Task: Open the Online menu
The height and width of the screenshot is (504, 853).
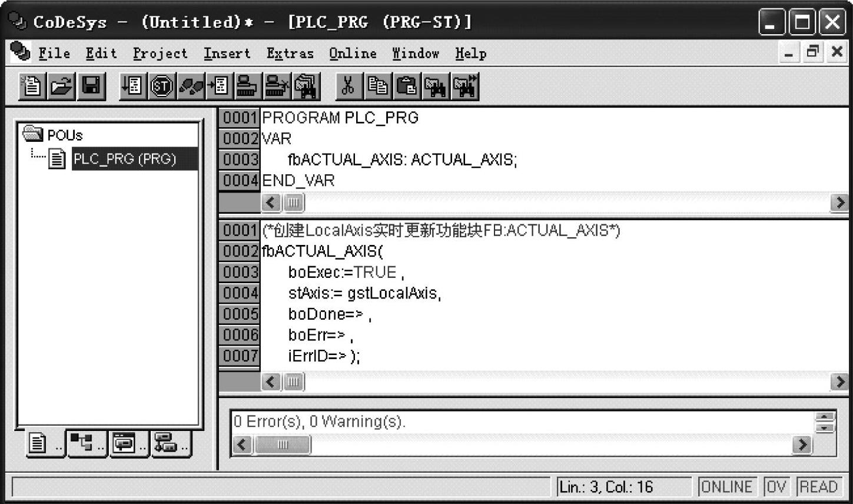Action: pos(353,54)
